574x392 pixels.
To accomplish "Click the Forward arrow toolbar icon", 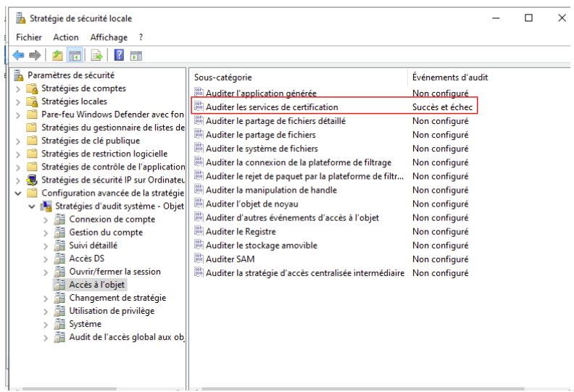I will pyautogui.click(x=35, y=56).
